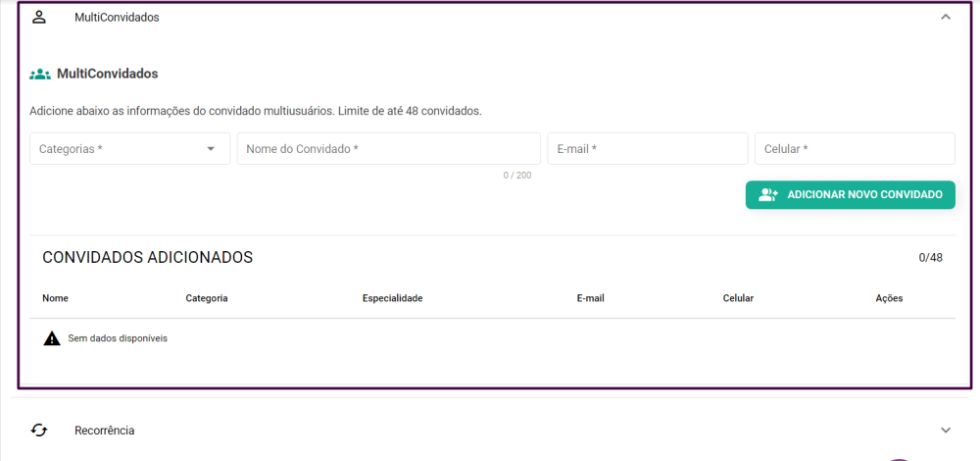The width and height of the screenshot is (980, 461).
Task: Click the Celular column header in table
Action: (738, 298)
